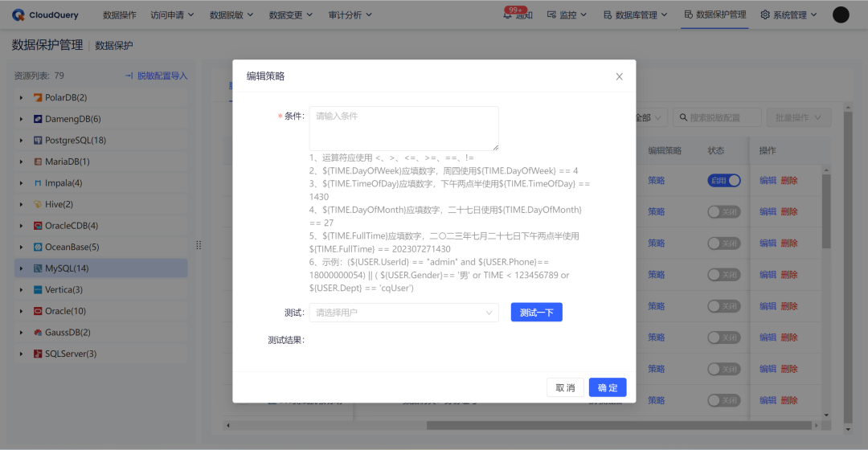This screenshot has height=450, width=868.
Task: Open the 审计分析 menu
Action: click(350, 15)
